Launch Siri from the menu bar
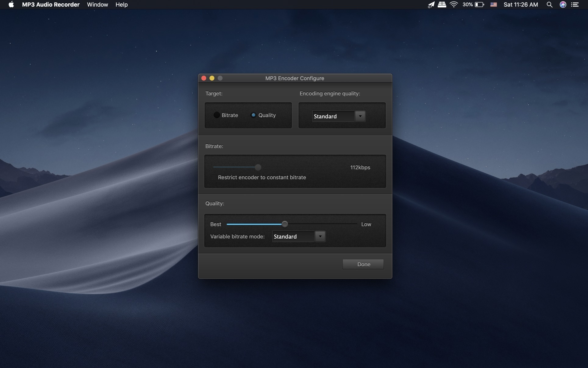The height and width of the screenshot is (368, 588). click(563, 5)
